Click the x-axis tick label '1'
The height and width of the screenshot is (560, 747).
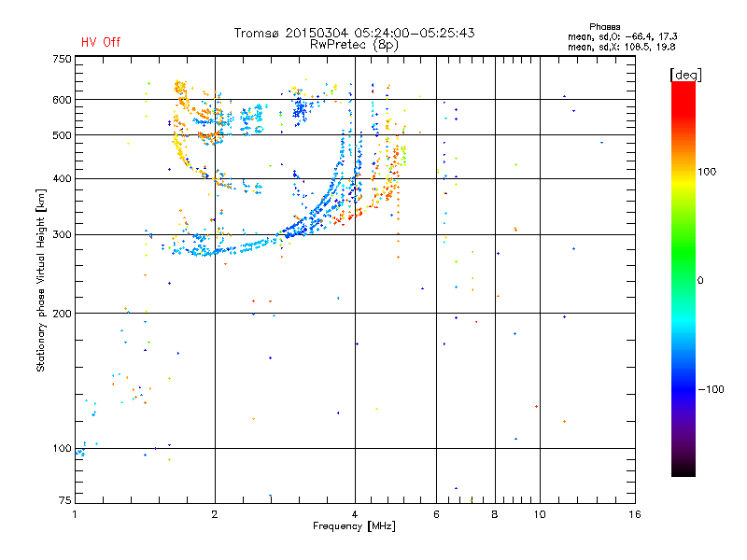pyautogui.click(x=75, y=514)
